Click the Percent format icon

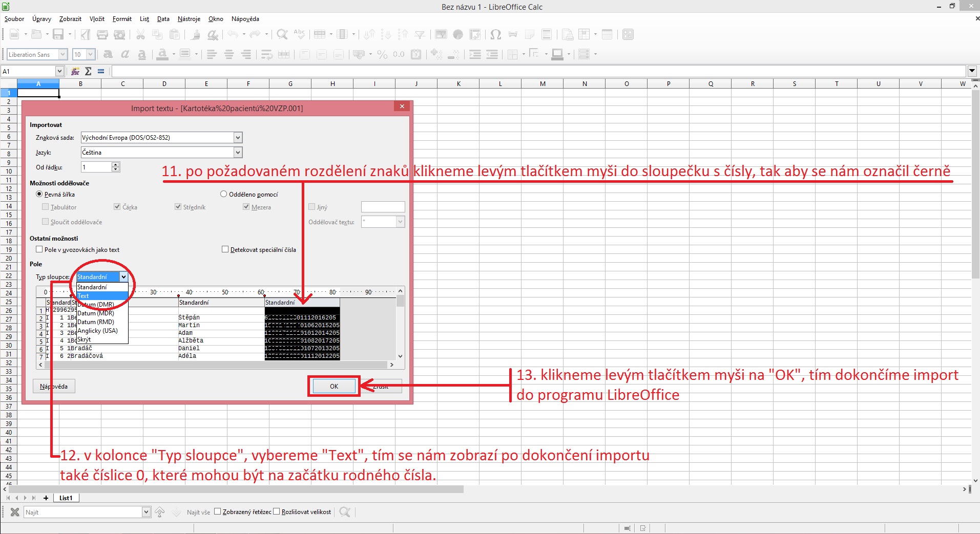pyautogui.click(x=382, y=54)
